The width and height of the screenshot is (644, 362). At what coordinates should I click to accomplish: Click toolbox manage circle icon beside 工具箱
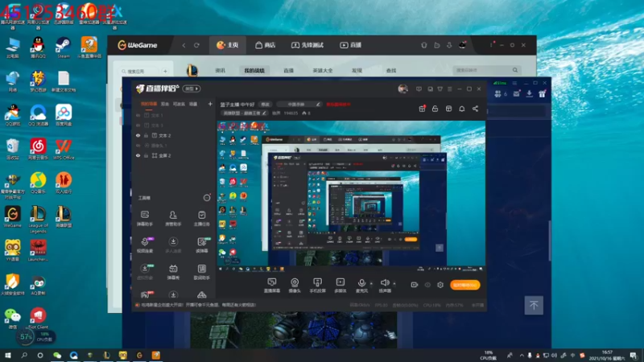(x=207, y=198)
